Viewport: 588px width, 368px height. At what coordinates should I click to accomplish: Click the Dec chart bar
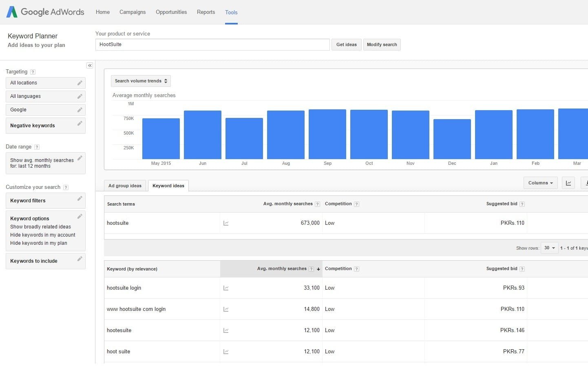point(452,139)
